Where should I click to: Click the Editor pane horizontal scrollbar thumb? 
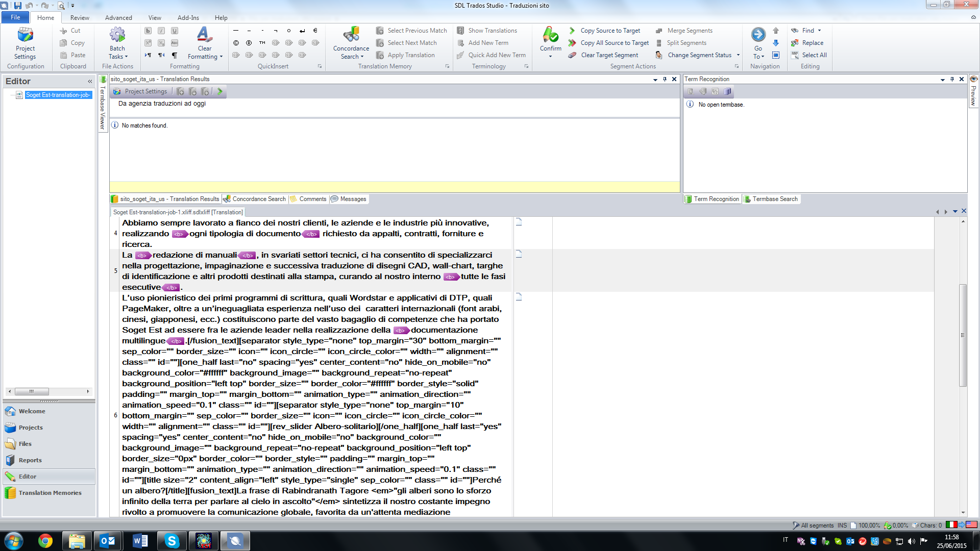point(32,391)
